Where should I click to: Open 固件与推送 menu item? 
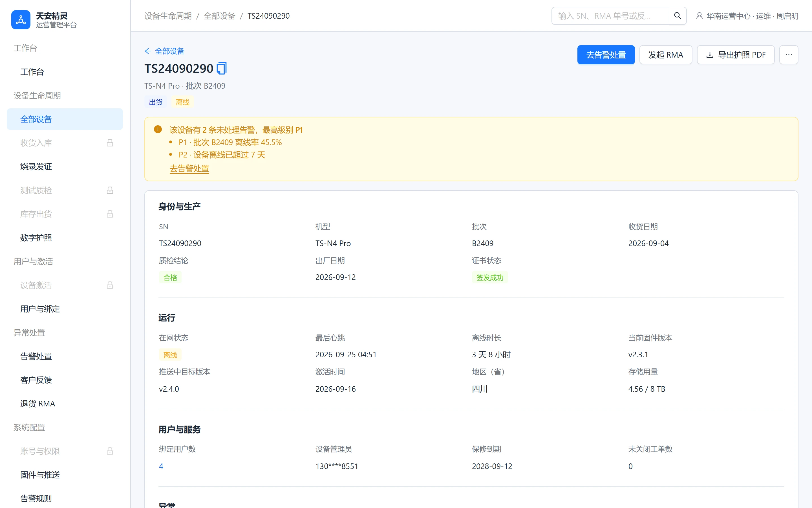coord(65,474)
